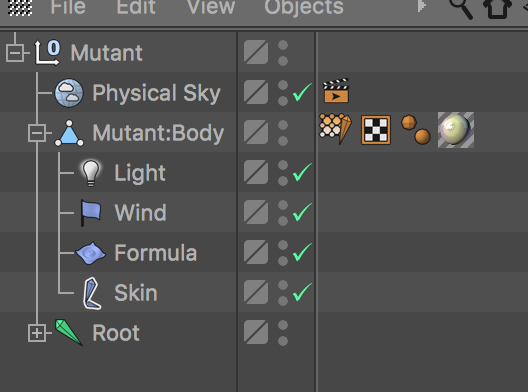
Task: Open the Objects menu
Action: click(x=304, y=7)
